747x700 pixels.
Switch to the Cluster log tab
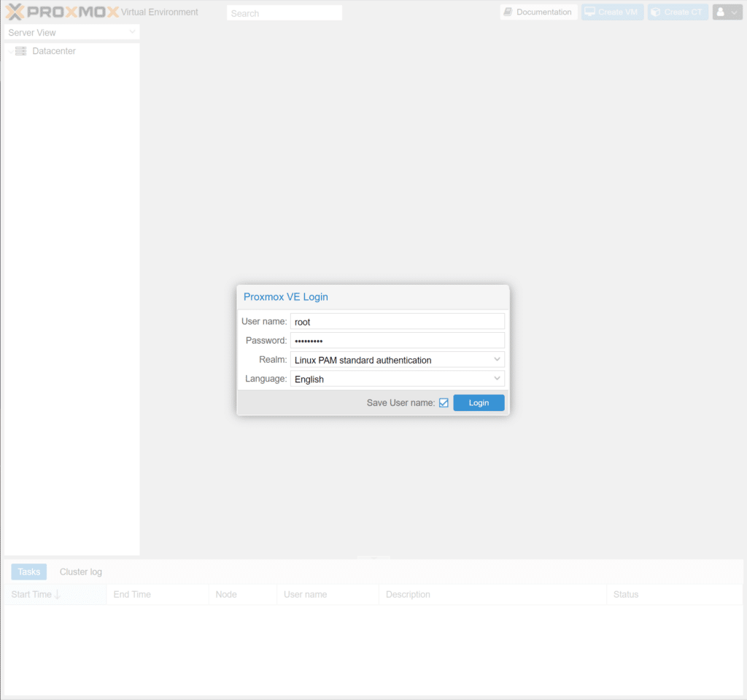(x=81, y=572)
